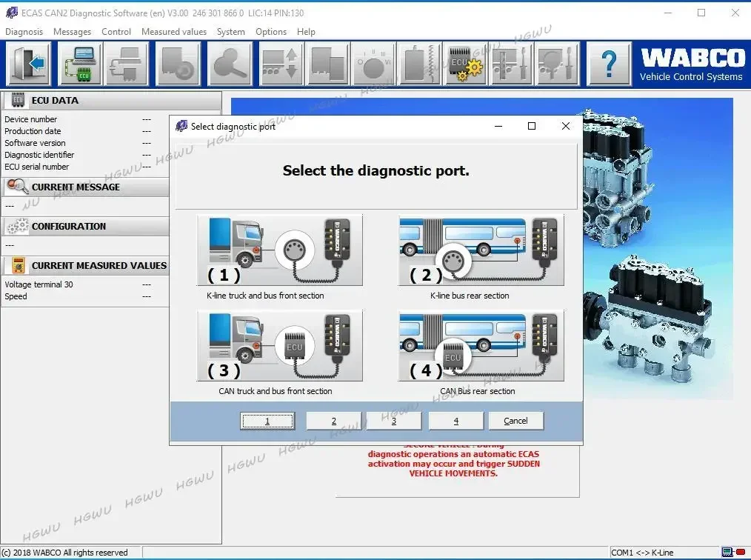Click the CURRENT MESSAGE magnifier icon

[18, 187]
